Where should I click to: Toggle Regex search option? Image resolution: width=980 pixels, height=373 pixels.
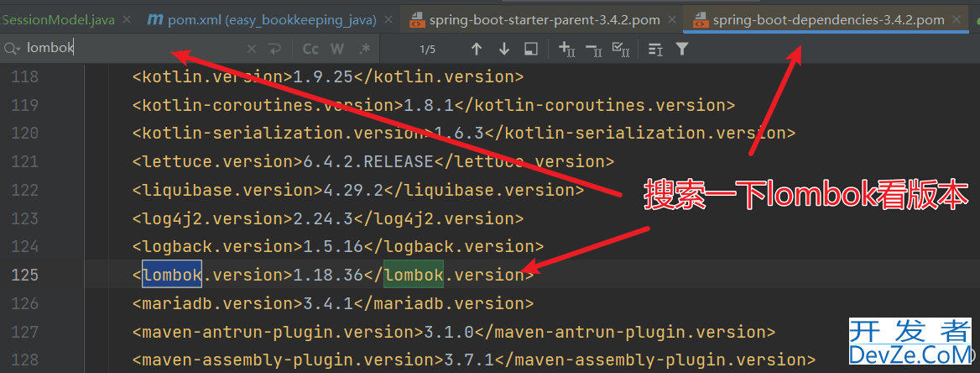pyautogui.click(x=365, y=49)
